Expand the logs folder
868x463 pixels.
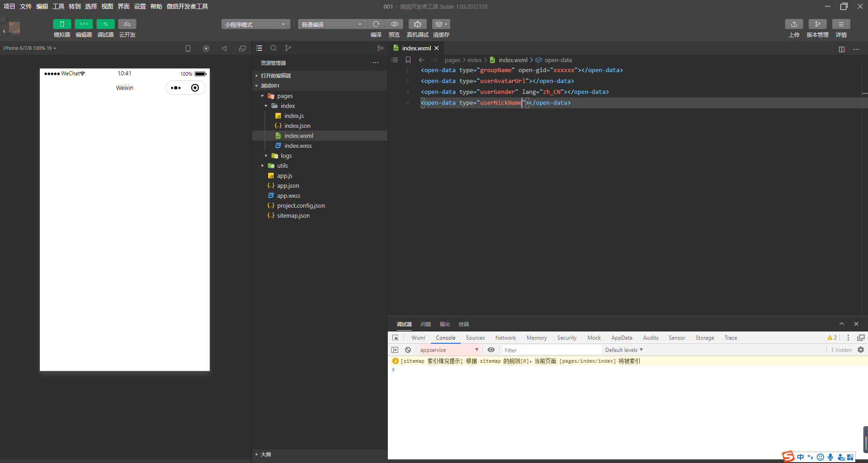click(319, 156)
